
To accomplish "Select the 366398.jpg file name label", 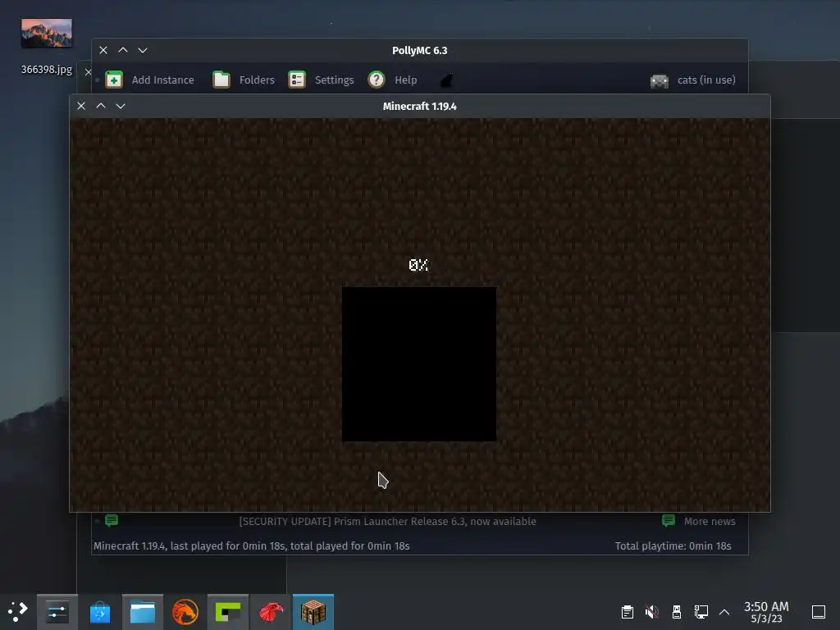I will (x=47, y=69).
